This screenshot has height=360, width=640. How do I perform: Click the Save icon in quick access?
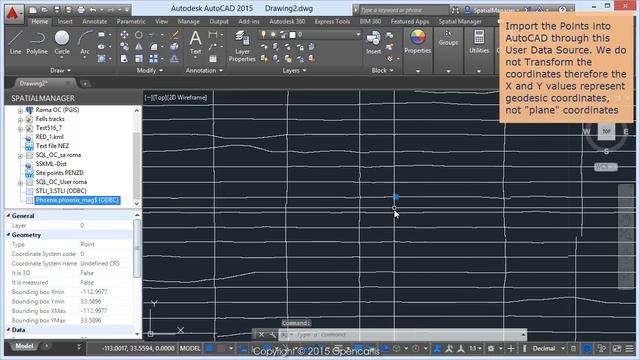[57, 9]
